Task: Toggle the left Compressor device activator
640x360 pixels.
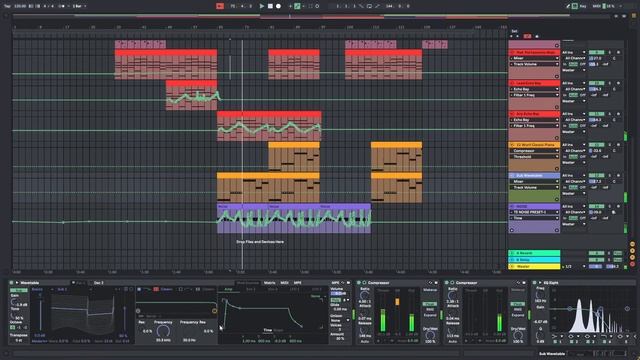Action: tap(359, 282)
